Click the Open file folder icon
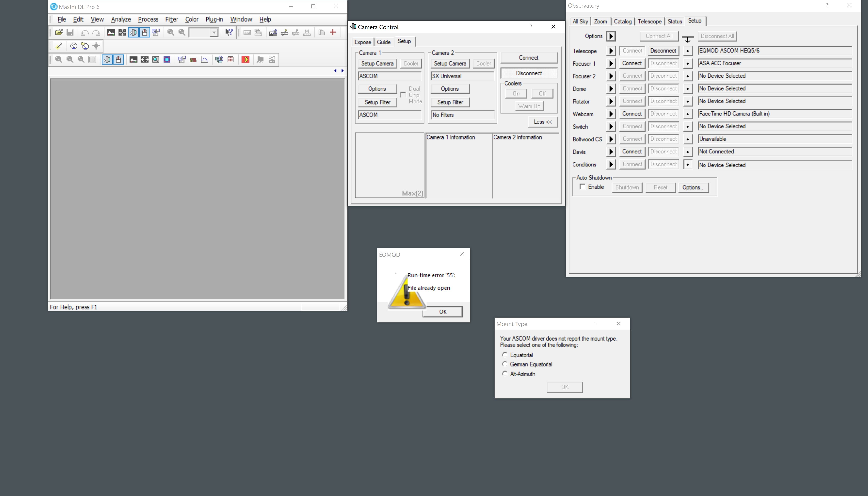This screenshot has height=496, width=868. 59,32
